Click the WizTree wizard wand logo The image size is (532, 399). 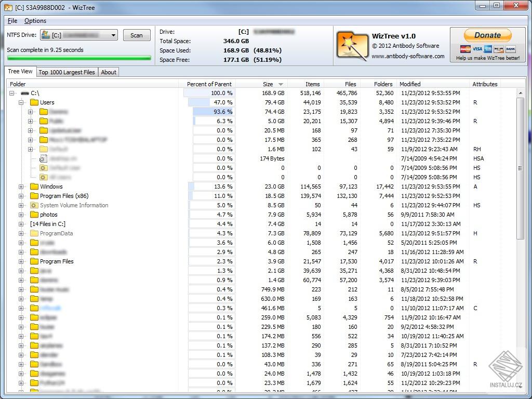click(x=352, y=46)
